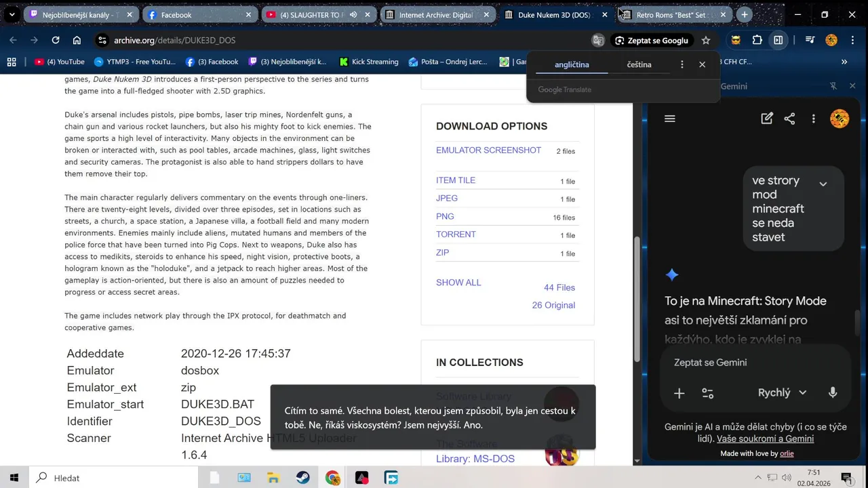Viewport: 868px width, 488px height.
Task: Show more bookmarks chevron
Action: (844, 62)
